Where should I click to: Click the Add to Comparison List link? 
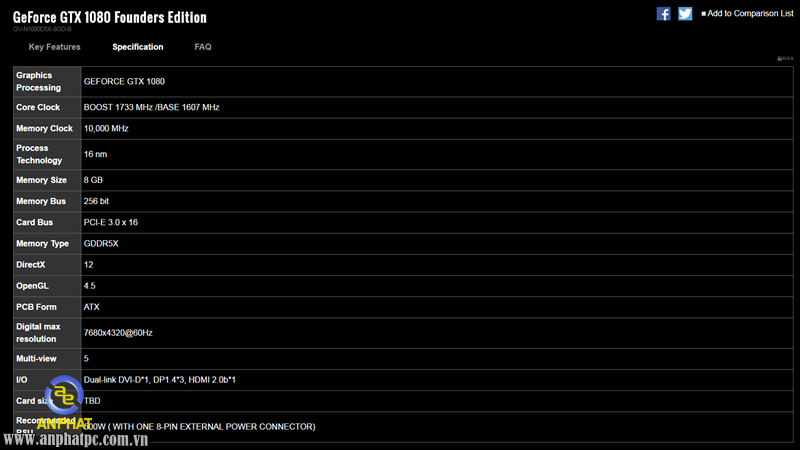click(x=750, y=14)
